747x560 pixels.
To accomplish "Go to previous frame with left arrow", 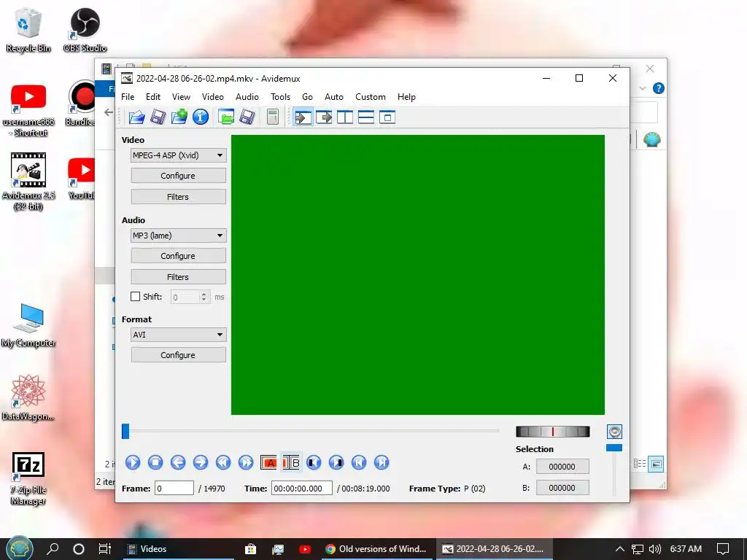I will click(178, 462).
